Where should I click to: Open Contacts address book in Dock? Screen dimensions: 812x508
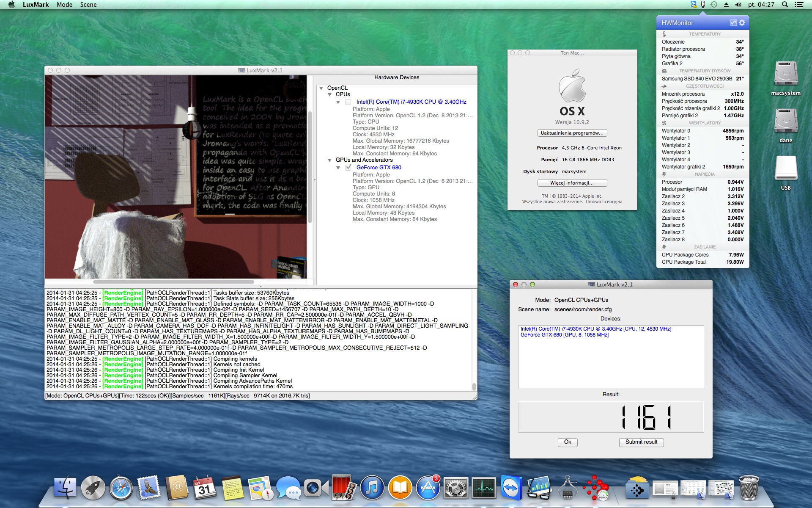pos(177,488)
